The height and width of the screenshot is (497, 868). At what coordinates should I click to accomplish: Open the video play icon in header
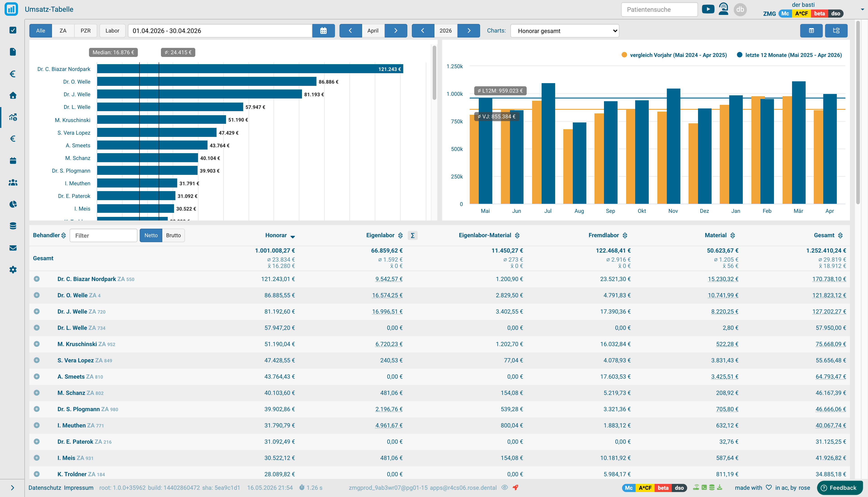click(x=708, y=9)
